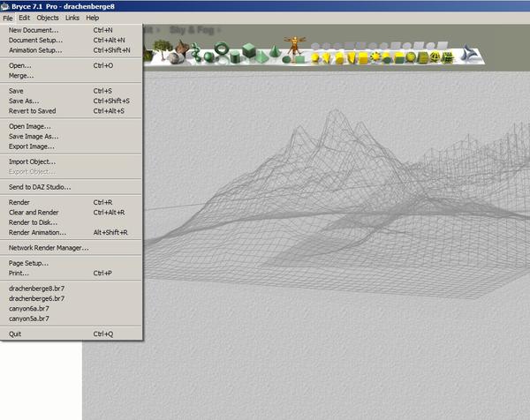Create a green cone primitive
530x420 pixels.
click(x=275, y=51)
